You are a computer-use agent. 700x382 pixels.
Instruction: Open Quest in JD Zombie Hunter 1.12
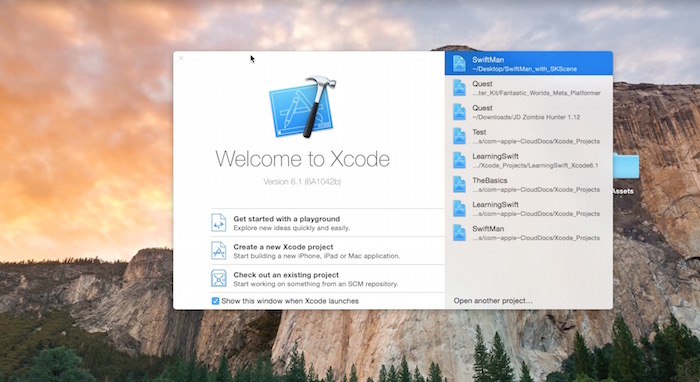pos(529,112)
